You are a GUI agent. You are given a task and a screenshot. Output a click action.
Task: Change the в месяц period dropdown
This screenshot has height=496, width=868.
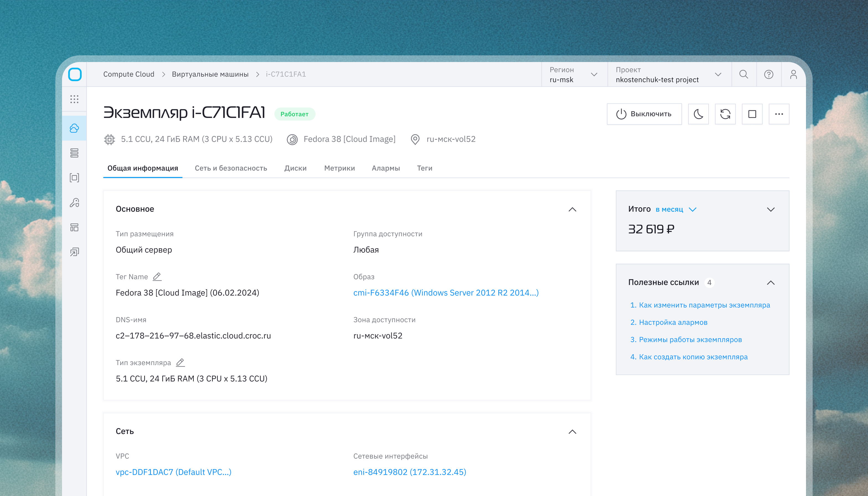coord(676,210)
